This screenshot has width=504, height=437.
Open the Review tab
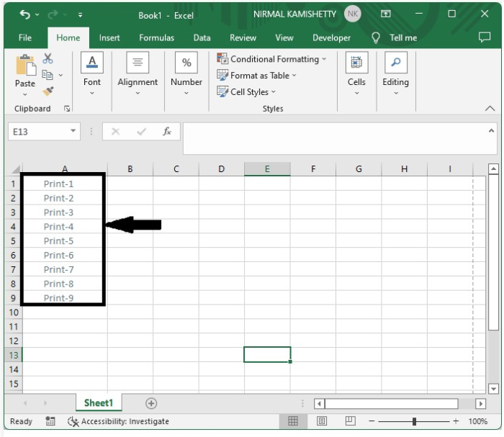(243, 38)
